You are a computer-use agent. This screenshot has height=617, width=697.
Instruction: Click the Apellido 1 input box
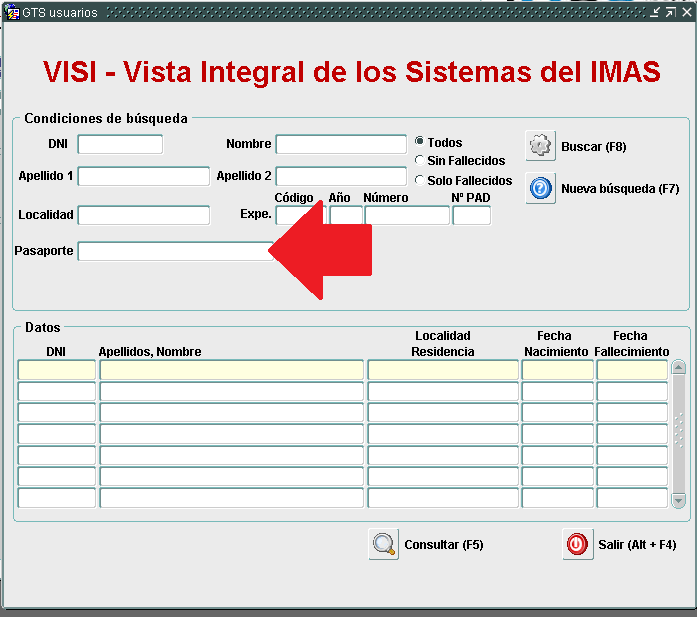click(144, 177)
